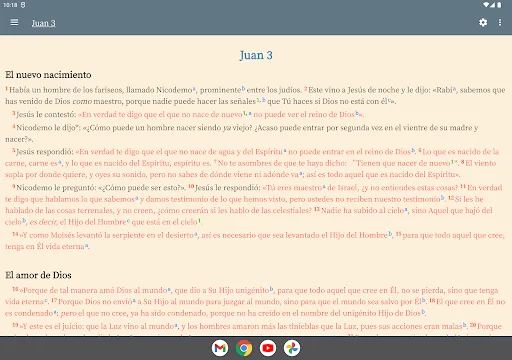Viewport: 512px width, 360px height.
Task: Launch YouTube from the dock
Action: [268, 348]
